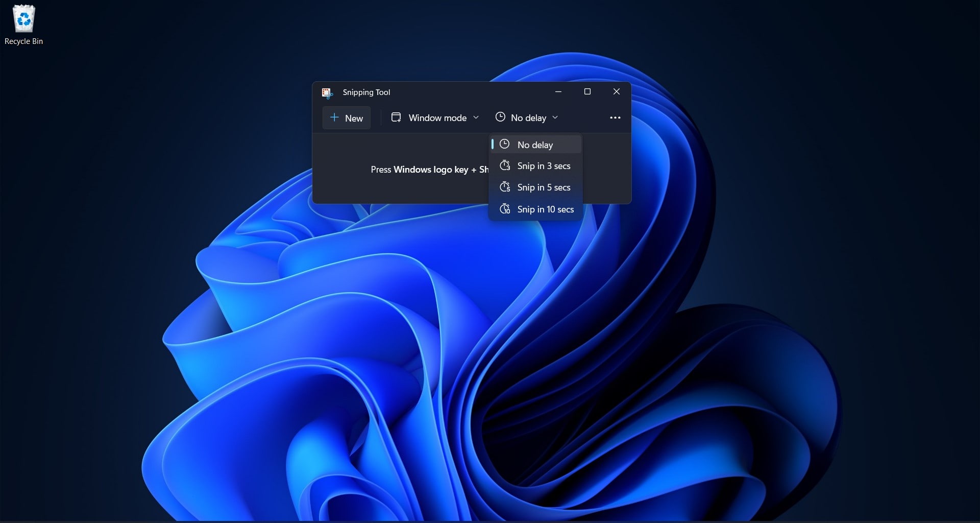Open the No delay dropdown chevron
Image resolution: width=980 pixels, height=523 pixels.
coord(555,117)
